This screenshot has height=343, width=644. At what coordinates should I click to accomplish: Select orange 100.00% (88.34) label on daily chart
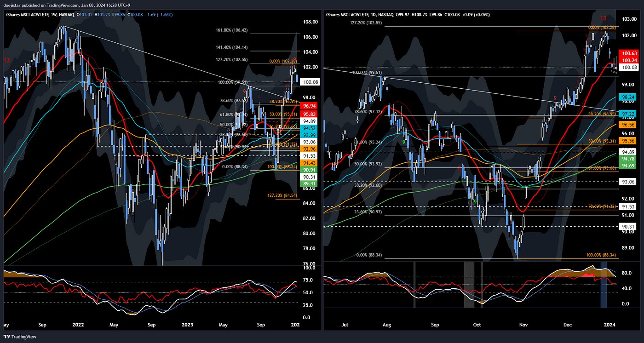[600, 255]
